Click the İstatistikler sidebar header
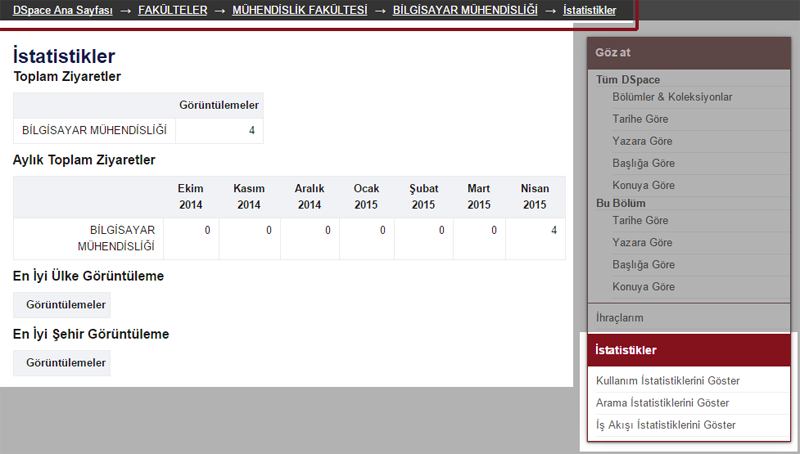This screenshot has width=800, height=454. coord(689,350)
